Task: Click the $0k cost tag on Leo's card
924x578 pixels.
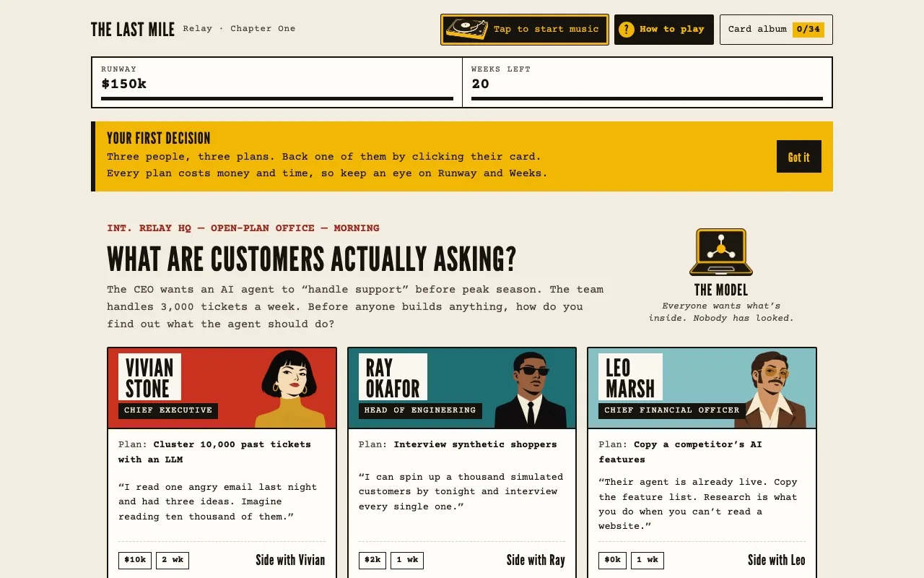Action: click(612, 561)
